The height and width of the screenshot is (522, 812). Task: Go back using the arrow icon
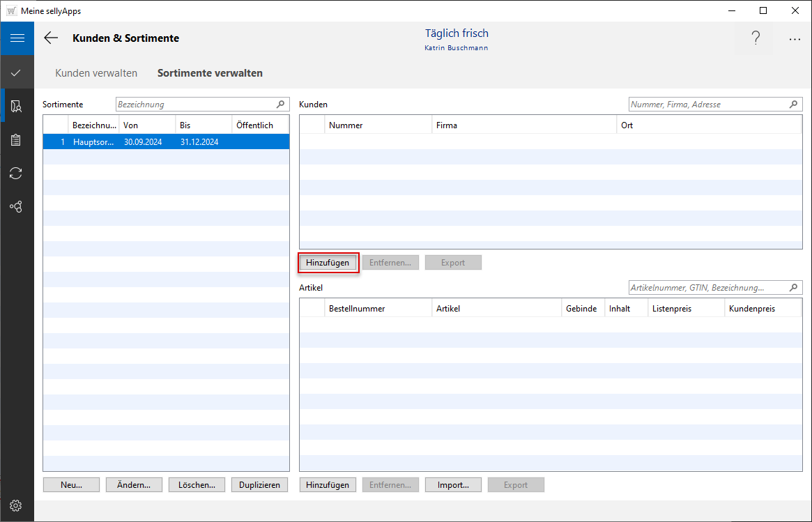pos(51,38)
